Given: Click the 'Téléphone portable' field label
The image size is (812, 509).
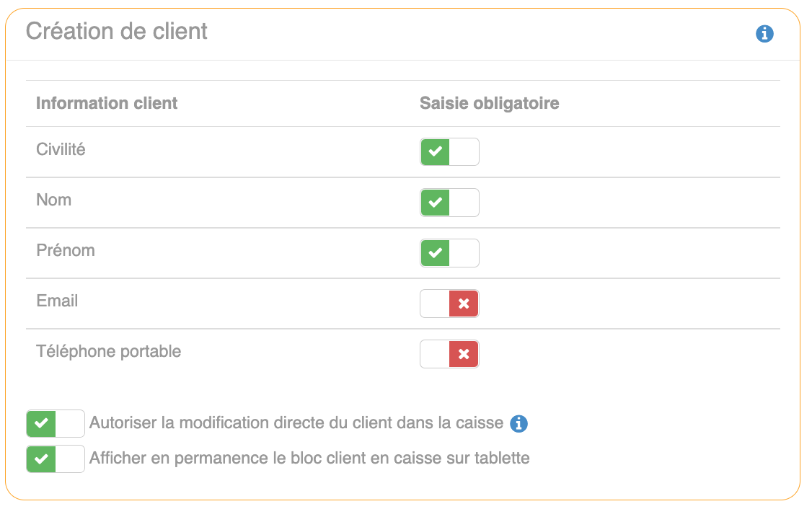Looking at the screenshot, I should 109,351.
